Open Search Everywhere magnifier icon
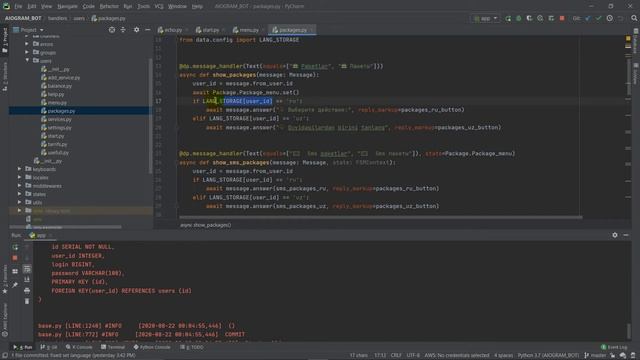 coord(634,18)
